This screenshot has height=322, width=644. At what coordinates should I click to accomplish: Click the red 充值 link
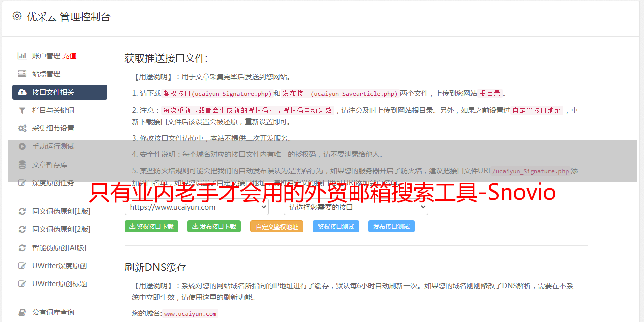[x=70, y=56]
